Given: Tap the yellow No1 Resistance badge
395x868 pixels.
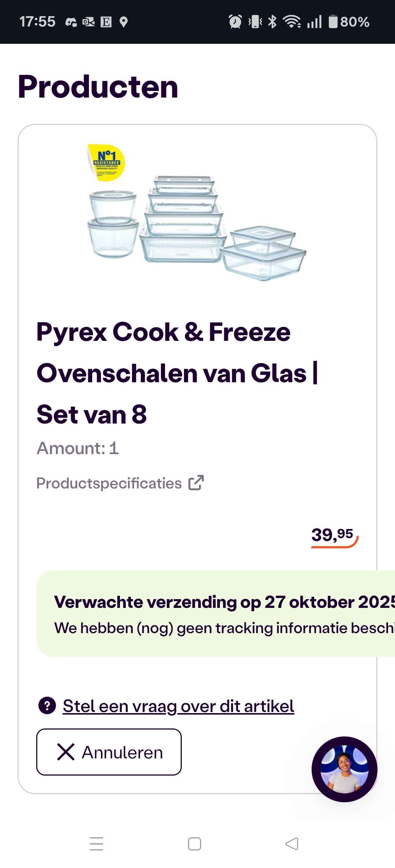Looking at the screenshot, I should click(x=106, y=162).
